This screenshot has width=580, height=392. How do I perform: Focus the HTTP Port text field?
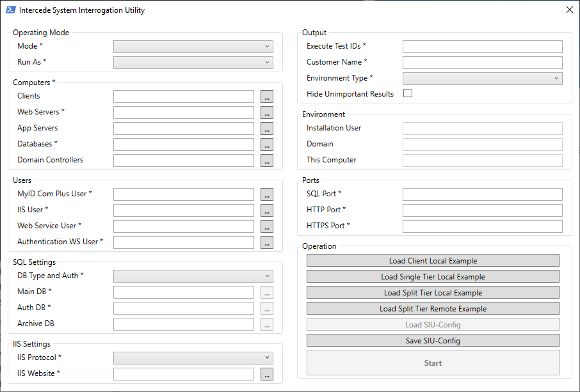point(482,210)
